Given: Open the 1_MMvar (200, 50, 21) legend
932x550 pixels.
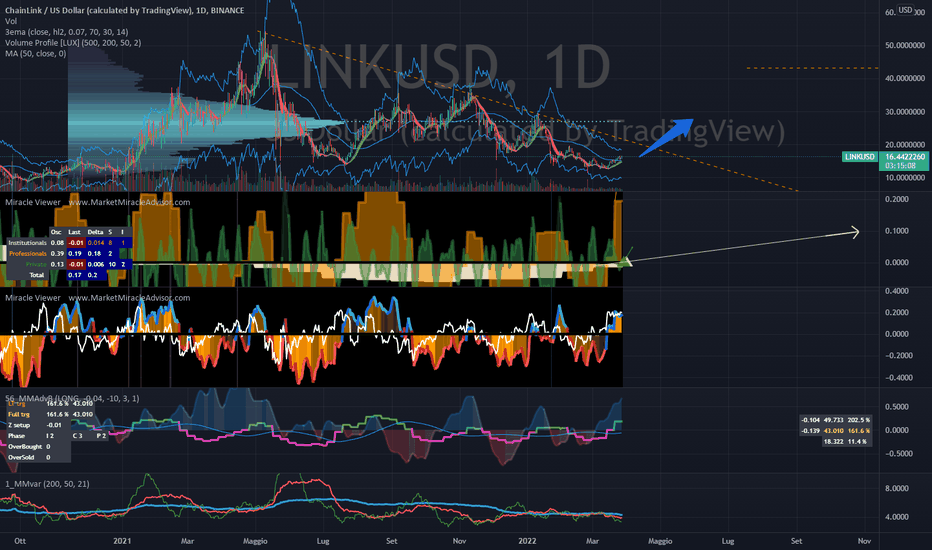Looking at the screenshot, I should pyautogui.click(x=48, y=483).
